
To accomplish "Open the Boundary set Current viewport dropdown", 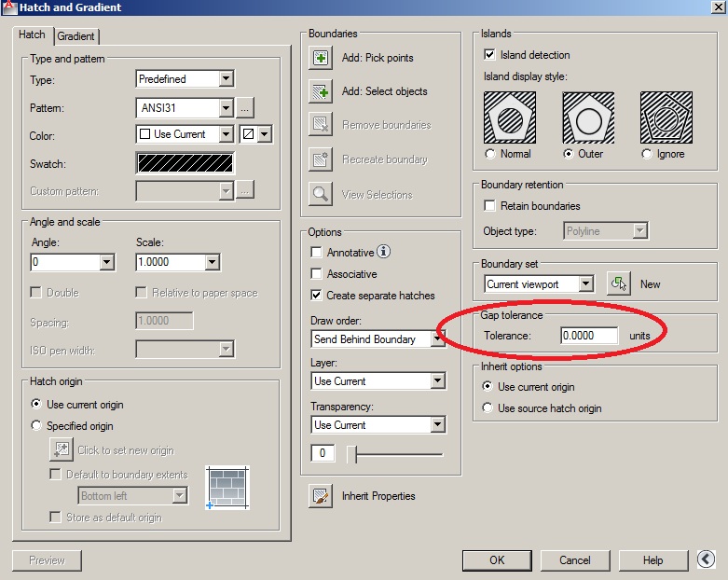I will pyautogui.click(x=585, y=283).
